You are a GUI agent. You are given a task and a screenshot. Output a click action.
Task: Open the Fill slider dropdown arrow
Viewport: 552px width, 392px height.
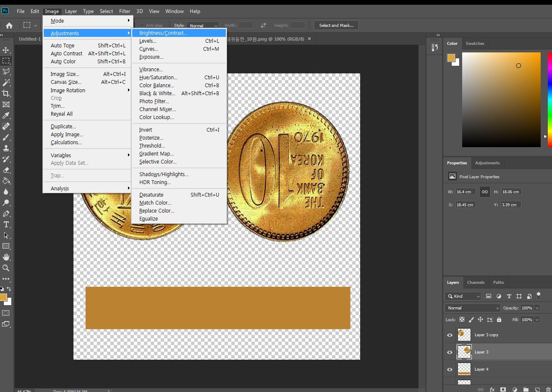click(537, 319)
